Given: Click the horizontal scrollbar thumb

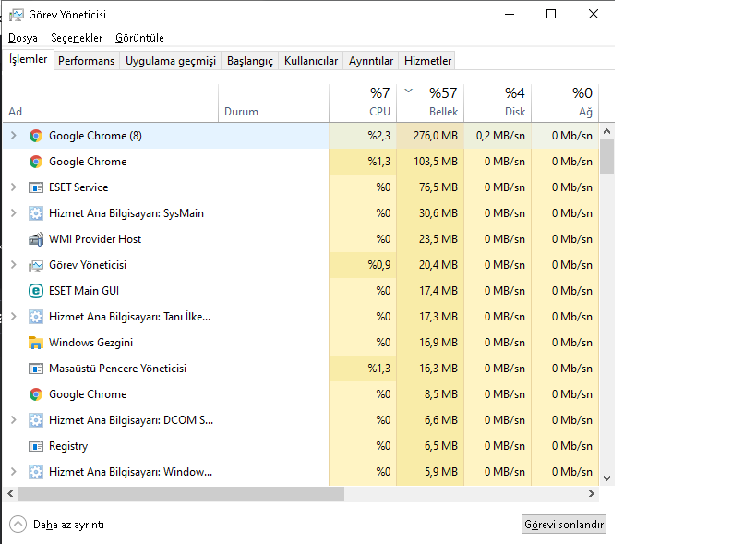Looking at the screenshot, I should pos(181,493).
